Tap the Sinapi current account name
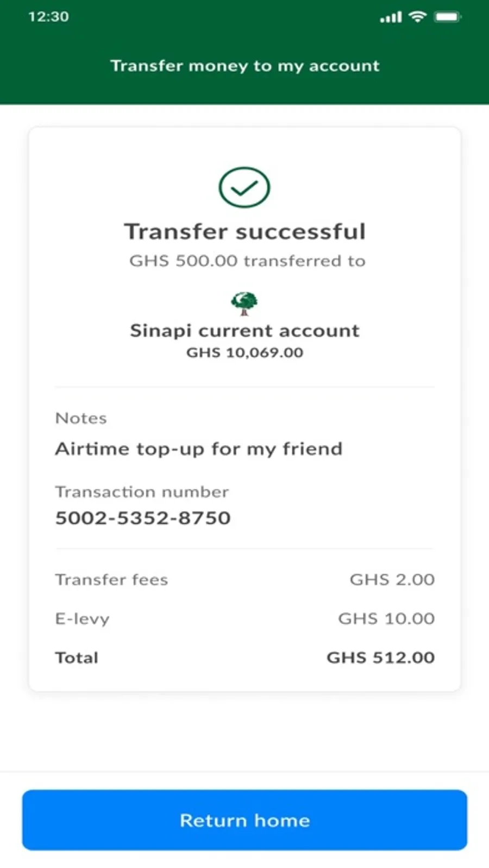The image size is (489, 868). point(244,330)
